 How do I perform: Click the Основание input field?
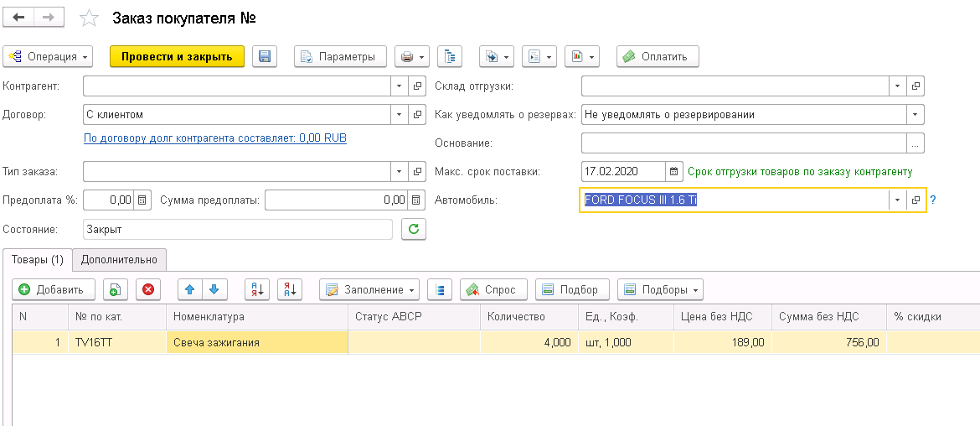[x=744, y=143]
